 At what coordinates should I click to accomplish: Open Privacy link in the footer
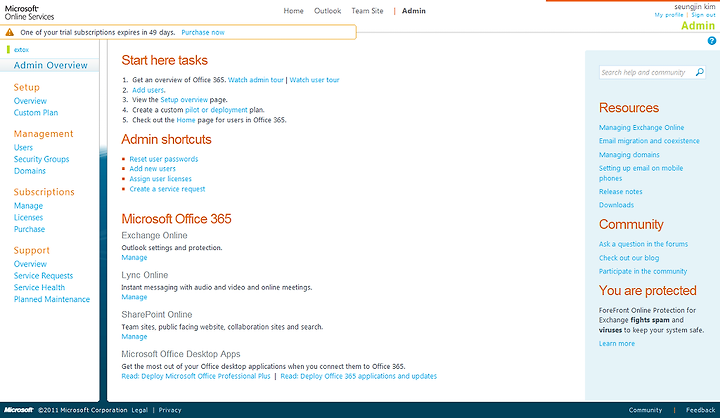pyautogui.click(x=170, y=410)
